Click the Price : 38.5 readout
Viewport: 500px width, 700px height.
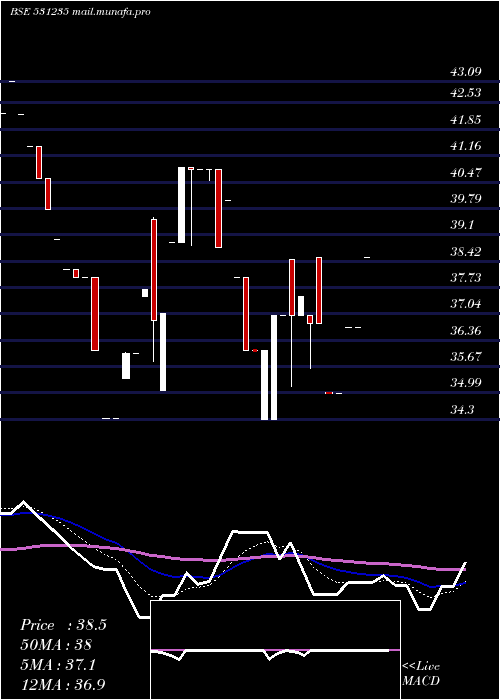coord(63,625)
